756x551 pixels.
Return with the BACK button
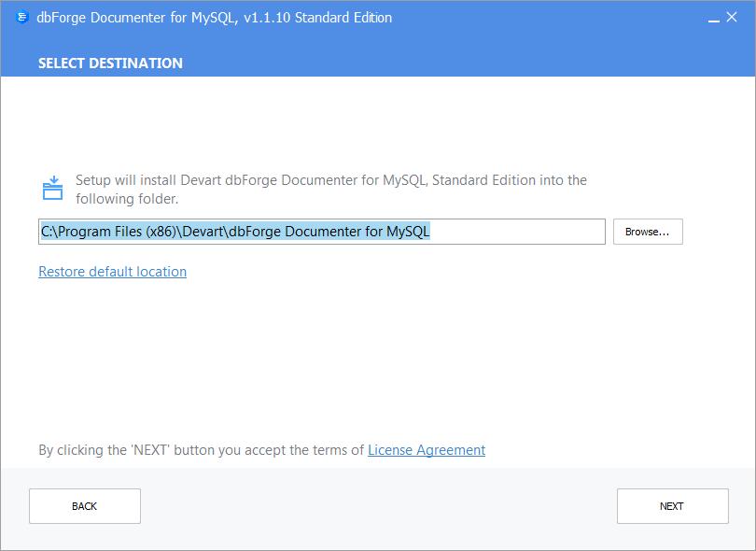coord(85,506)
